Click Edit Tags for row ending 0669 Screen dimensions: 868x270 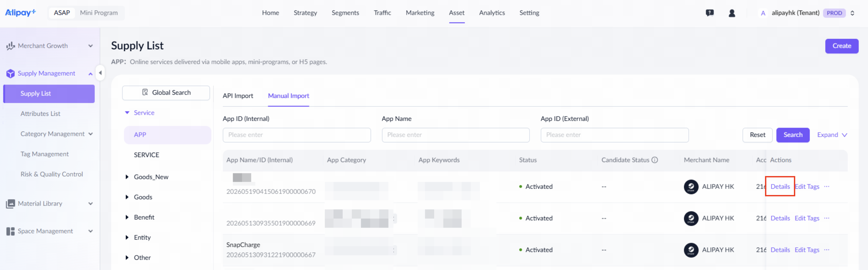coord(807,218)
